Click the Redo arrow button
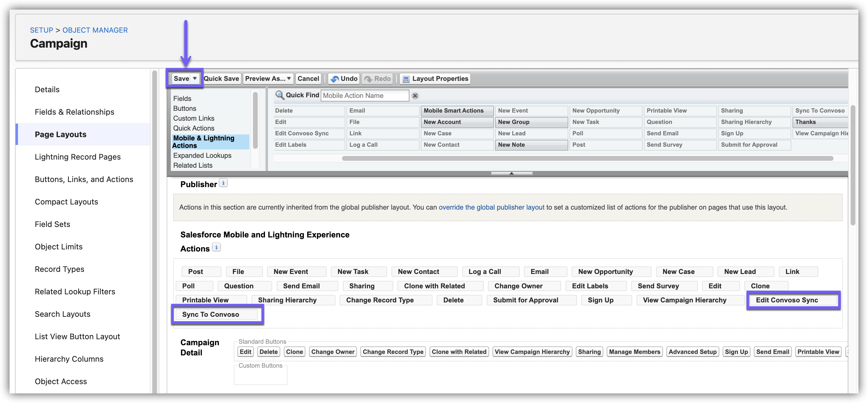Viewport: 868px width, 403px height. click(377, 78)
